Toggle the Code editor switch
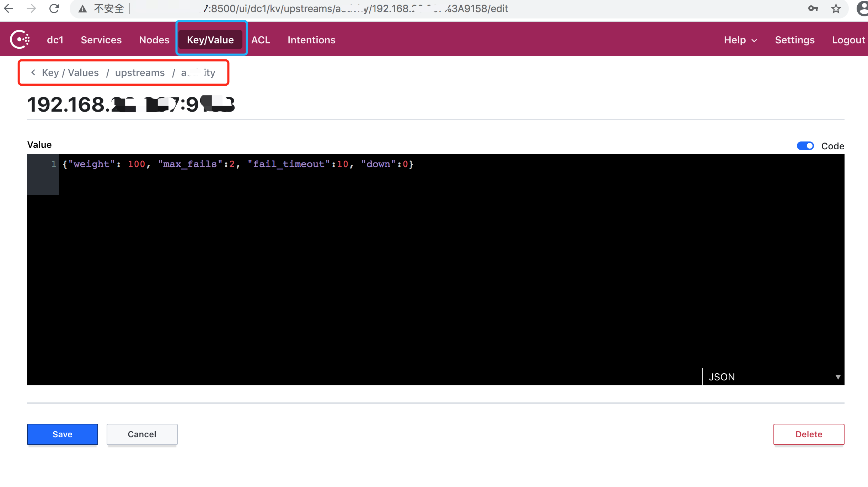The image size is (868, 487). (805, 146)
